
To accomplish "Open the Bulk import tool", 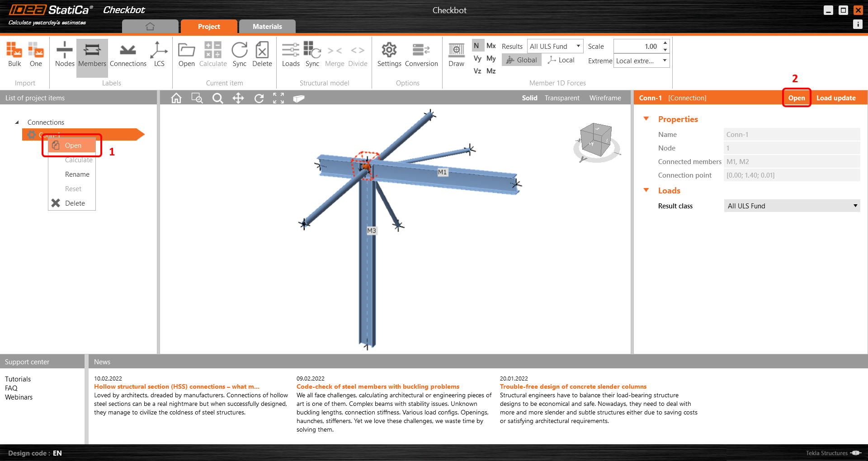I will 14,55.
